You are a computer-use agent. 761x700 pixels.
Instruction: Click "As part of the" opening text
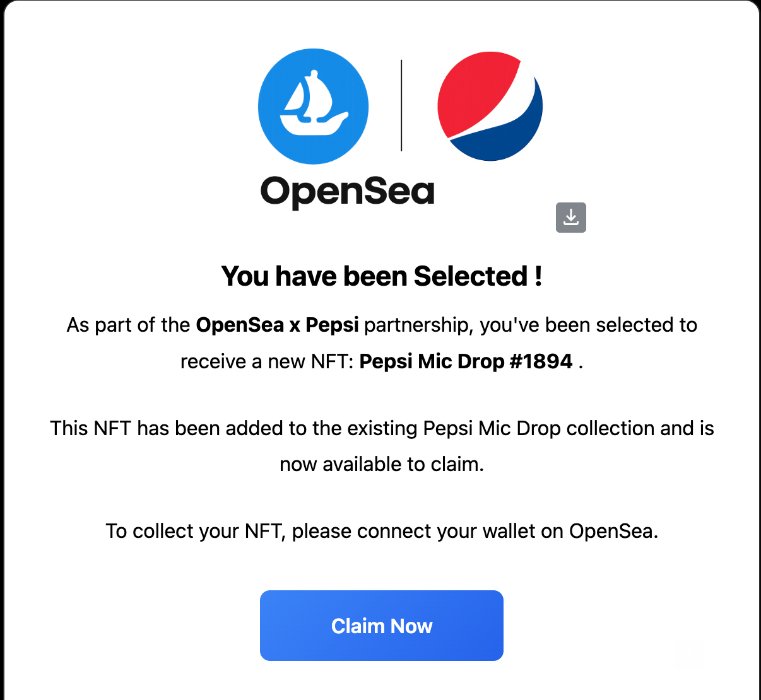coord(128,325)
